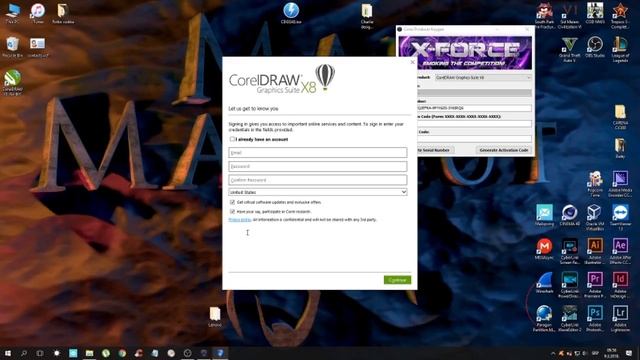This screenshot has width=640, height=360.
Task: Open the This PC desktop icon
Action: tap(12, 13)
